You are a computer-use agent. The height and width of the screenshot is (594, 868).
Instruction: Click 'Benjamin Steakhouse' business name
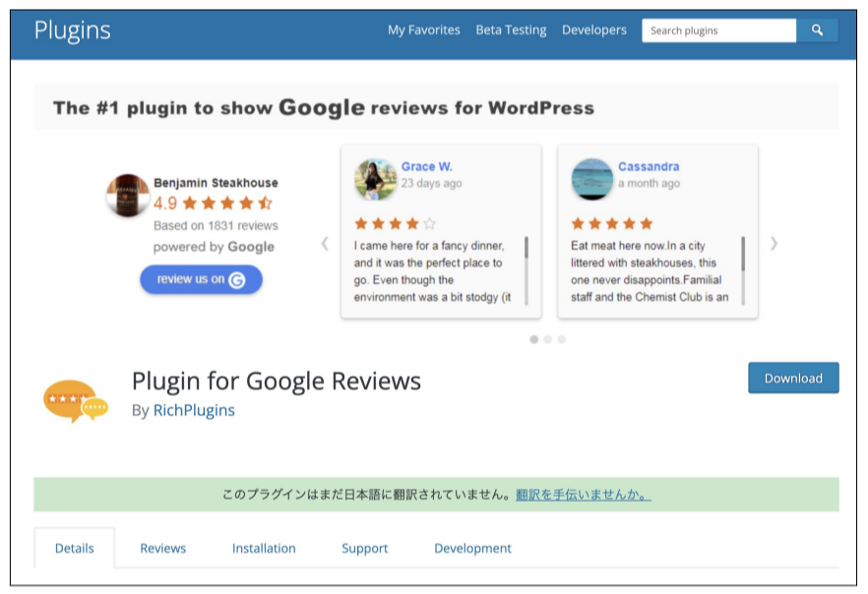pos(216,183)
